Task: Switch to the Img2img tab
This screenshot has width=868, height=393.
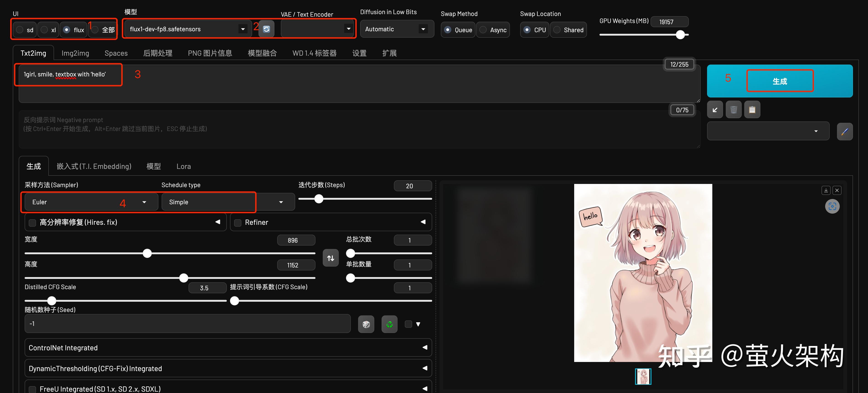Action: [75, 53]
